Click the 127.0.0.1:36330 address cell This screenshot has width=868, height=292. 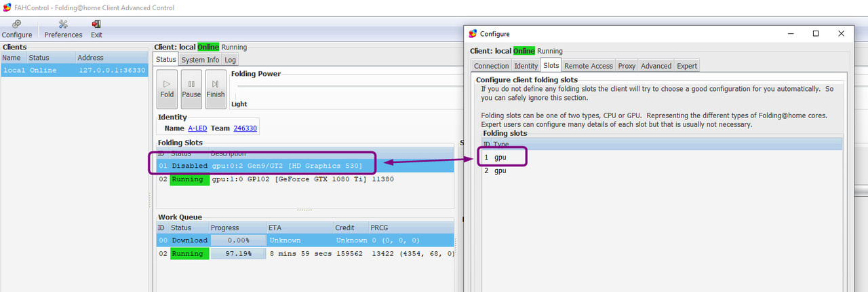click(x=112, y=70)
